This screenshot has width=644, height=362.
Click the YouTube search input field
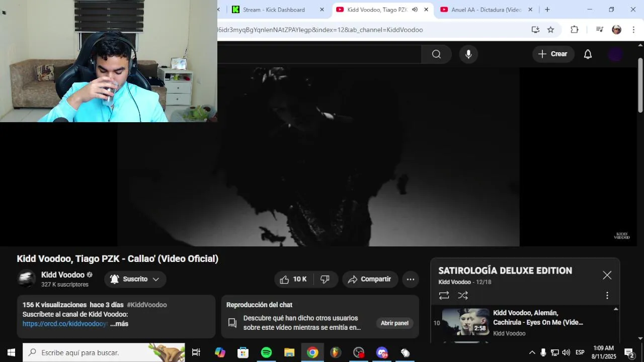pos(319,54)
